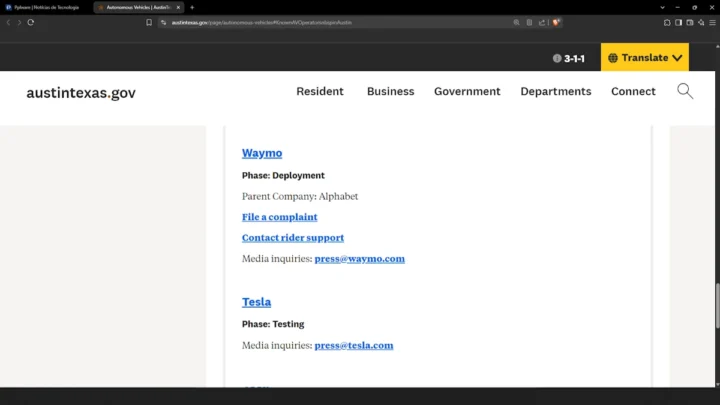Viewport: 720px width, 405px height.
Task: Click the address bar URL field
Action: (330, 22)
